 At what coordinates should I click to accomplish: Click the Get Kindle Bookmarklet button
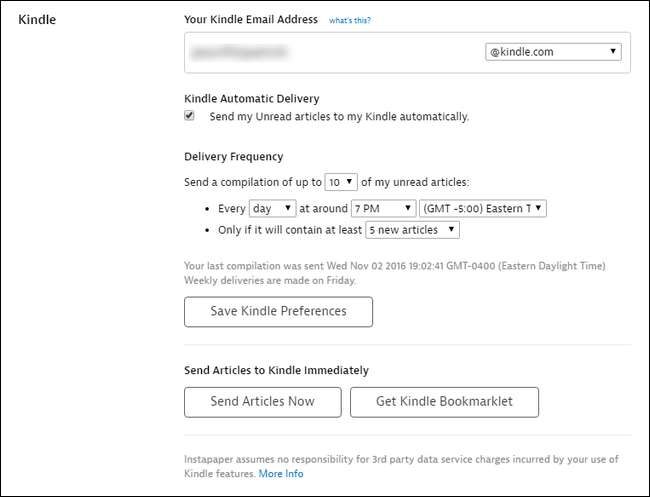[x=444, y=401]
